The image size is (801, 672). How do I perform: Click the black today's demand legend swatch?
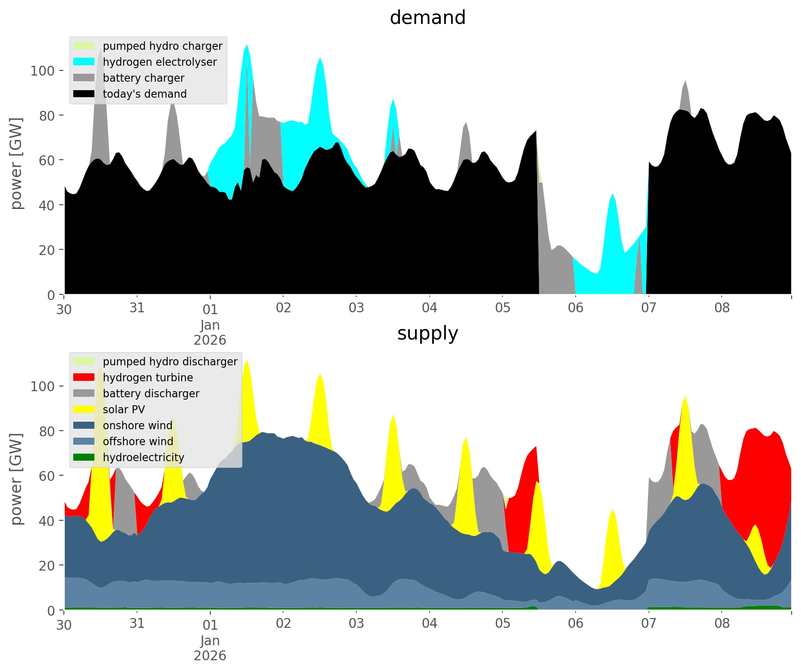[84, 94]
